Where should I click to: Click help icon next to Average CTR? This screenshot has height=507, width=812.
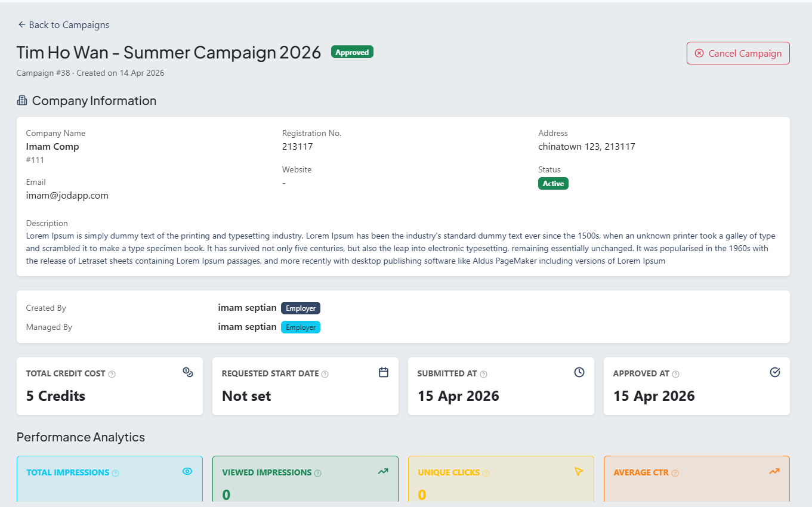(675, 473)
